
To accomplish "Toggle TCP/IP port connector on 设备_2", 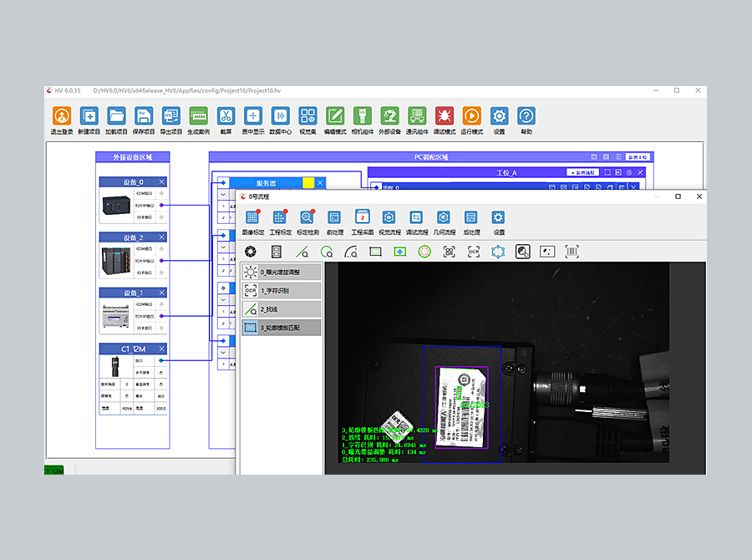I will tap(161, 261).
